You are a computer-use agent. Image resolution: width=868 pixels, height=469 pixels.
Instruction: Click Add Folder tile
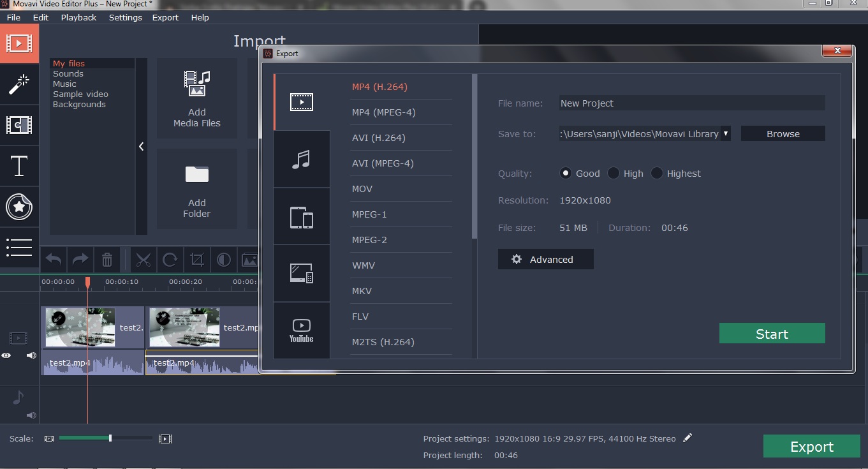tap(197, 189)
